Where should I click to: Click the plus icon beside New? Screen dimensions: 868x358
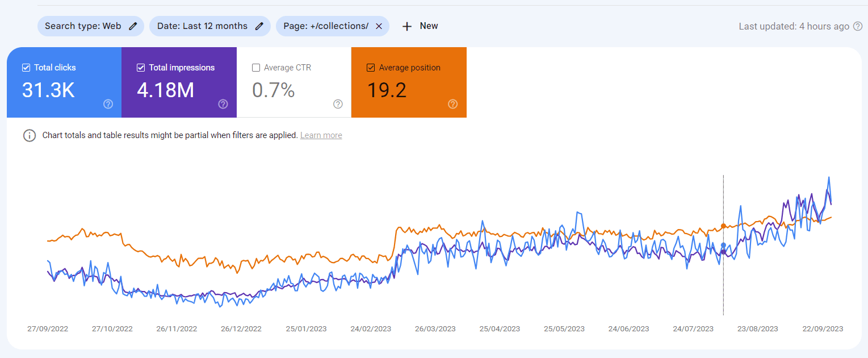coord(406,26)
